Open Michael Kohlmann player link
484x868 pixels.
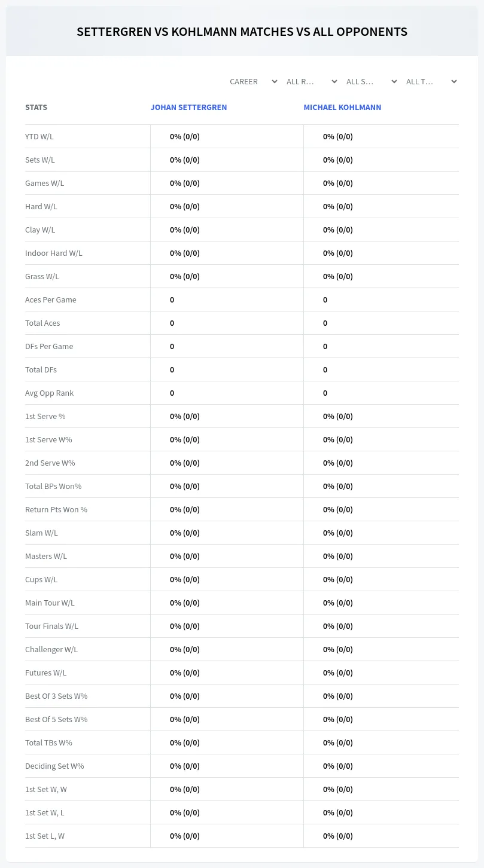tap(342, 108)
